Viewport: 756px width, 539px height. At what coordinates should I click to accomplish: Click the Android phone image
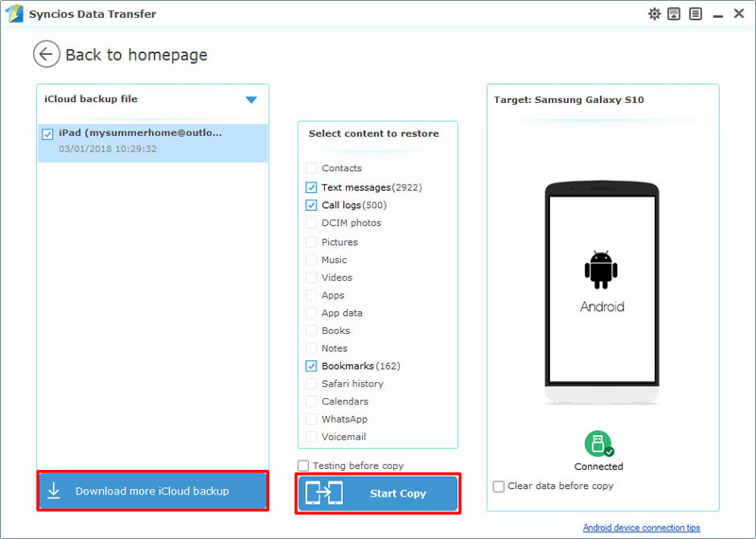point(602,292)
